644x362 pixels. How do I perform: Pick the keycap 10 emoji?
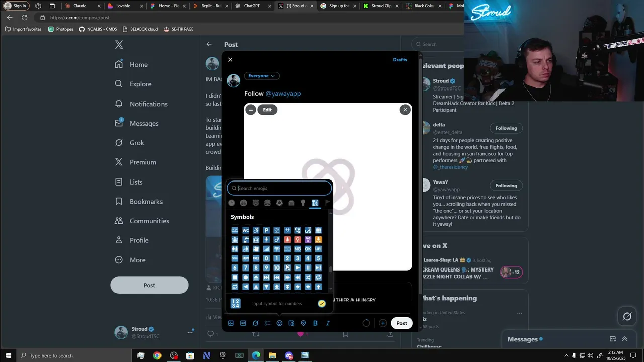[277, 268]
